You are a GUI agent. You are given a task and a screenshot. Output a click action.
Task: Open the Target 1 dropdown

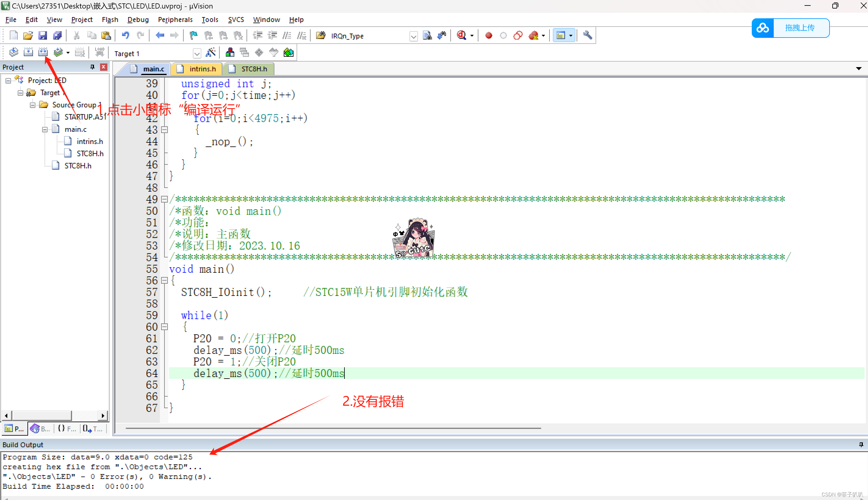[197, 54]
